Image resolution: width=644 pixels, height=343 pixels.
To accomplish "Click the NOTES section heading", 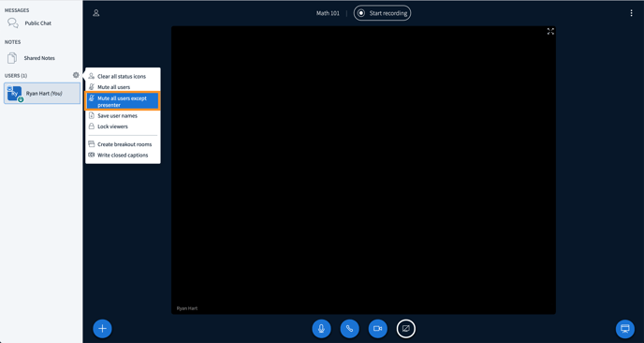I will (x=12, y=42).
